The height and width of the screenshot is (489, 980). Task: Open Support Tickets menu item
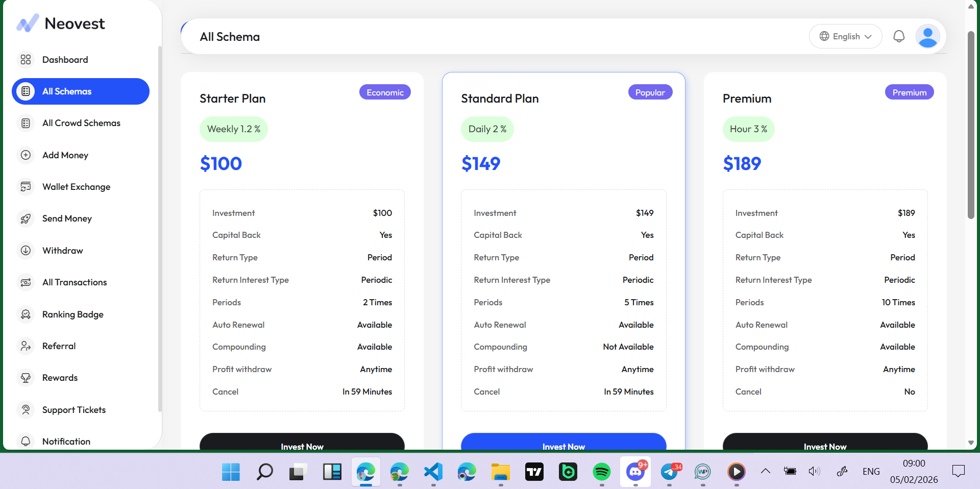81,410
